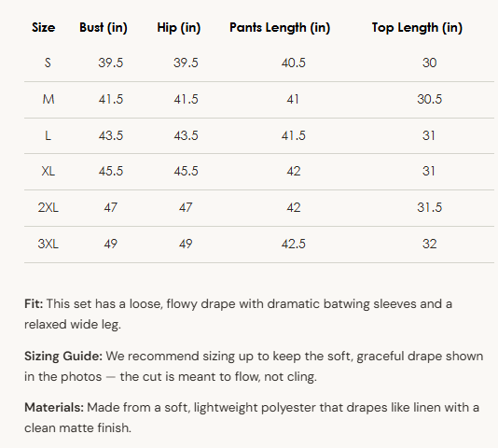Click the Materials: label
The width and height of the screenshot is (498, 448).
pyautogui.click(x=54, y=407)
